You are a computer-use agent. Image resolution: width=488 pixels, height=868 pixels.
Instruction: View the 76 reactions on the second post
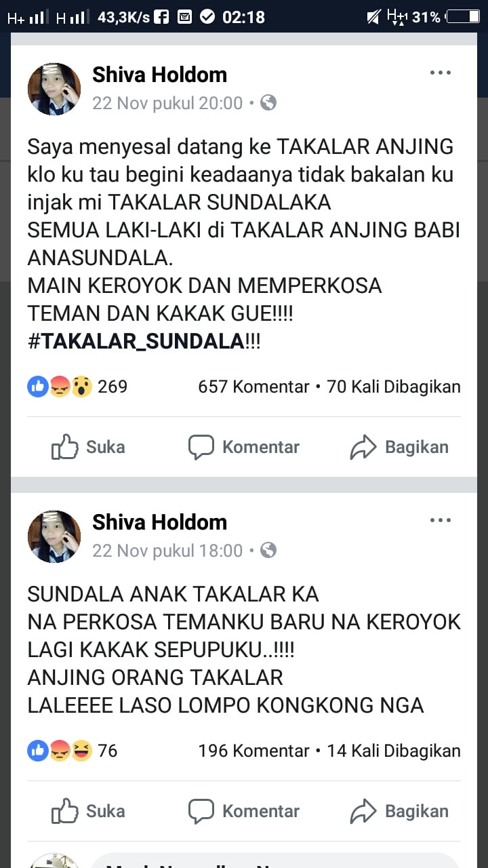point(72,751)
